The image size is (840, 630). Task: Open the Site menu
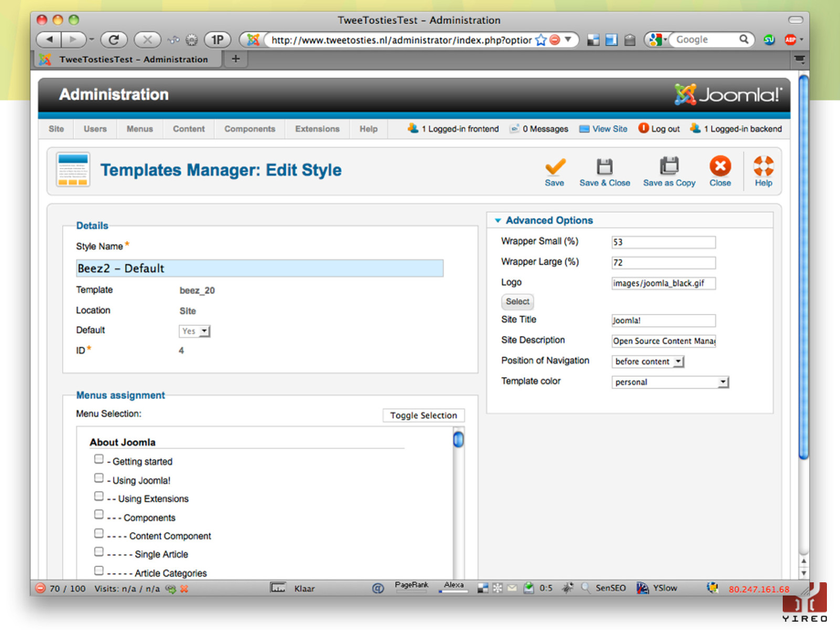pos(56,129)
